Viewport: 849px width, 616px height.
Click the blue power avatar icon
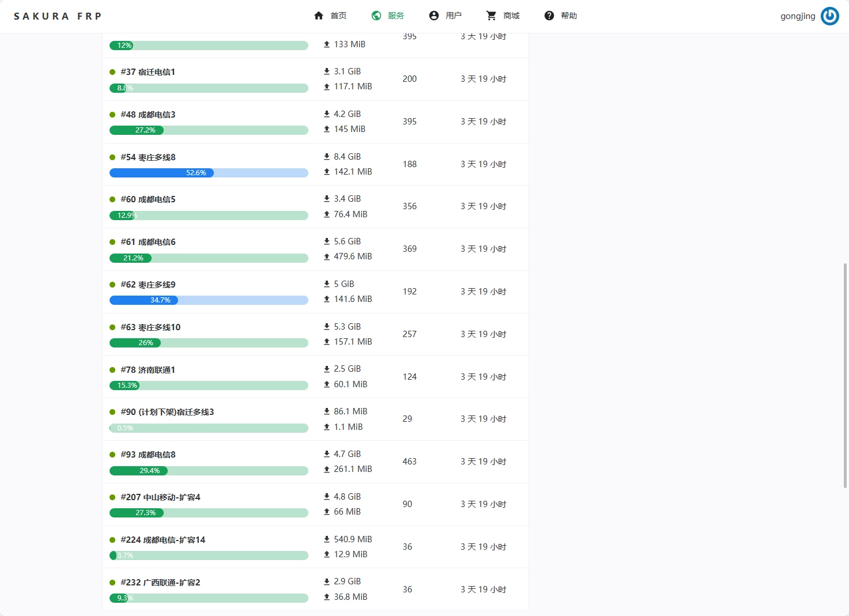(829, 16)
